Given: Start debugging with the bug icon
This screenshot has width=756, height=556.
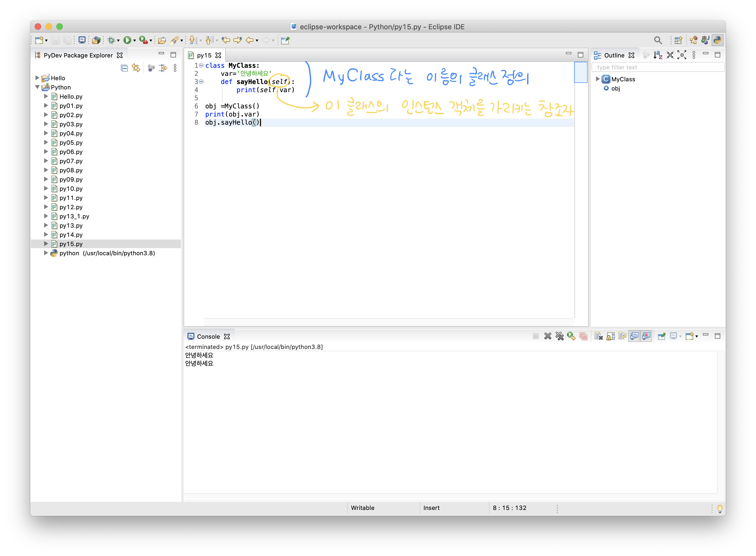Looking at the screenshot, I should click(111, 40).
